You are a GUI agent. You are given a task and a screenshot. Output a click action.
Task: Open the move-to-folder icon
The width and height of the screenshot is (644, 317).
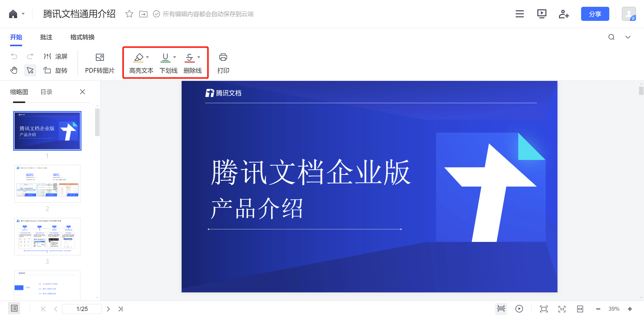(x=143, y=14)
